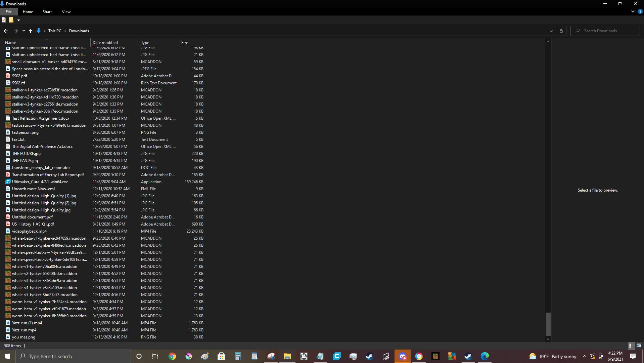Image resolution: width=644 pixels, height=363 pixels.
Task: Refresh the Downloads folder view
Action: (x=561, y=31)
